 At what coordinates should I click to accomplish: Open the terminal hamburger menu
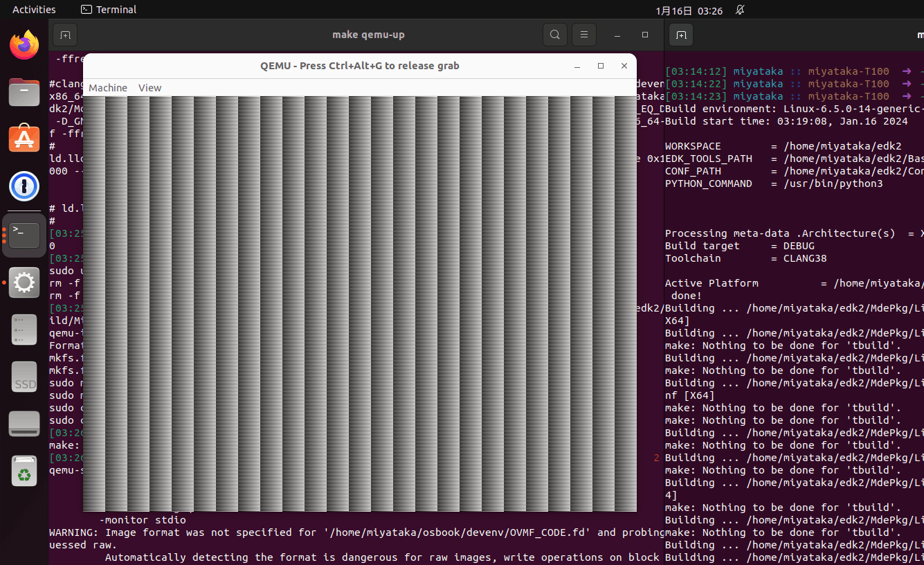(x=584, y=35)
